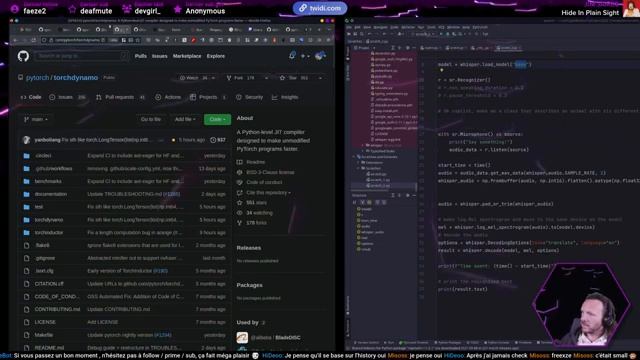Switch to the Actions tab
The image size is (640, 360).
click(x=168, y=97)
